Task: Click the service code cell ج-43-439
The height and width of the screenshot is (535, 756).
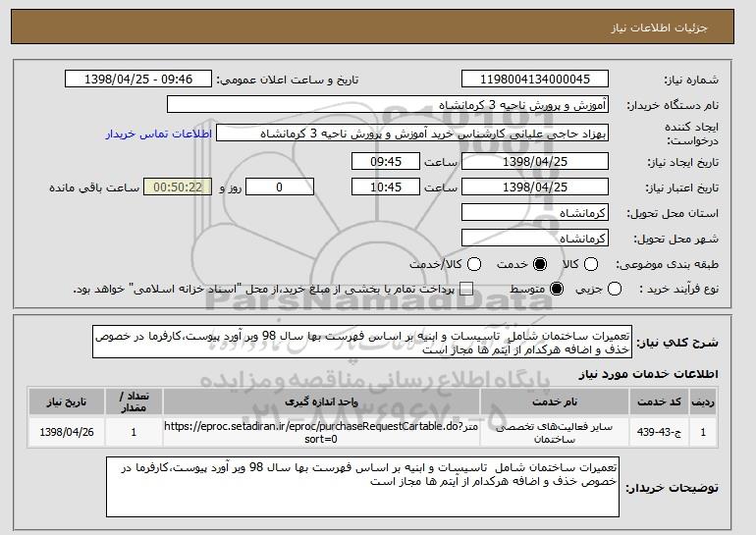Action: coord(659,432)
